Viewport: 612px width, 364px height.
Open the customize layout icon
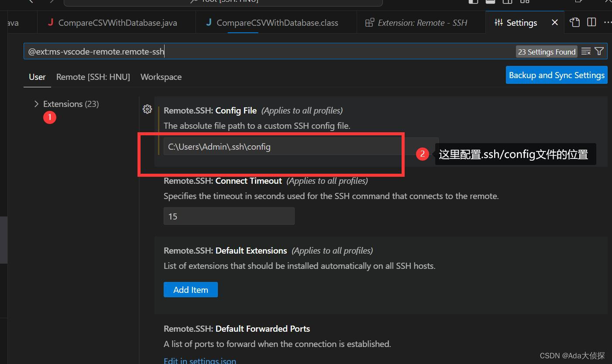pyautogui.click(x=524, y=2)
